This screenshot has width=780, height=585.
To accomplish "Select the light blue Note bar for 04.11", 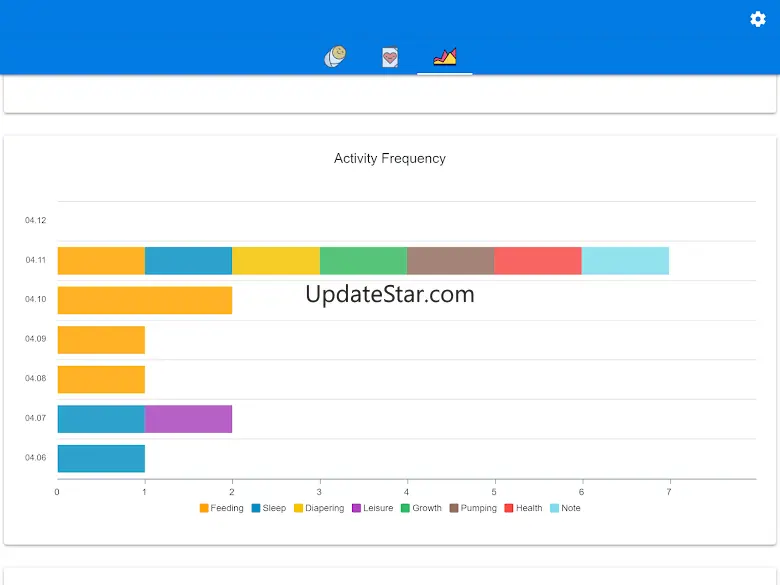I will (x=625, y=261).
